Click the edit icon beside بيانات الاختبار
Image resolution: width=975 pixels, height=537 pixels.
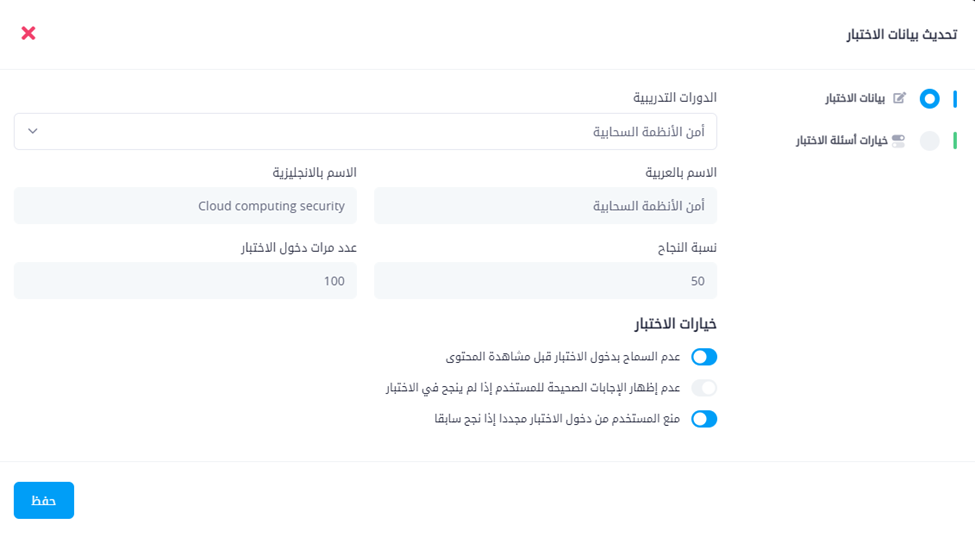(x=899, y=98)
